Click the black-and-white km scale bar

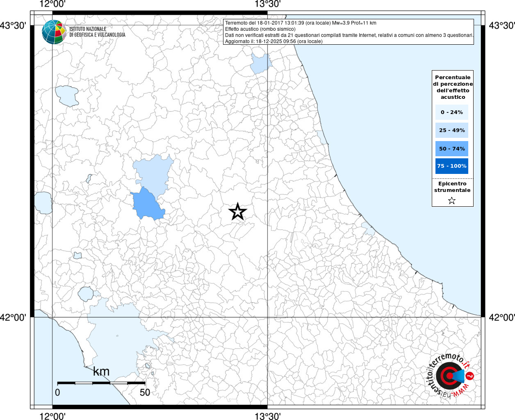[101, 383]
